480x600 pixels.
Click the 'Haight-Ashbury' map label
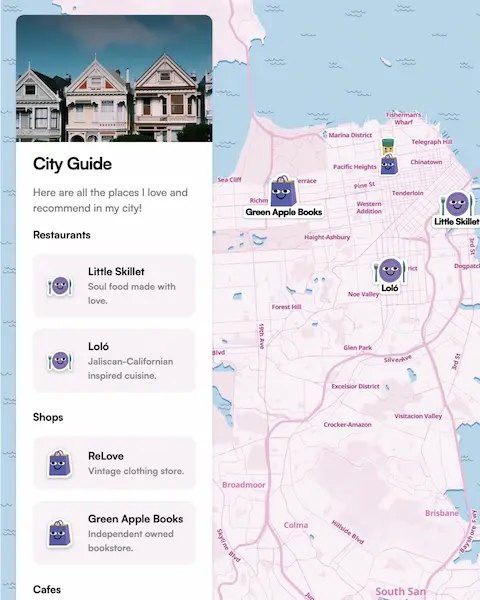point(327,237)
